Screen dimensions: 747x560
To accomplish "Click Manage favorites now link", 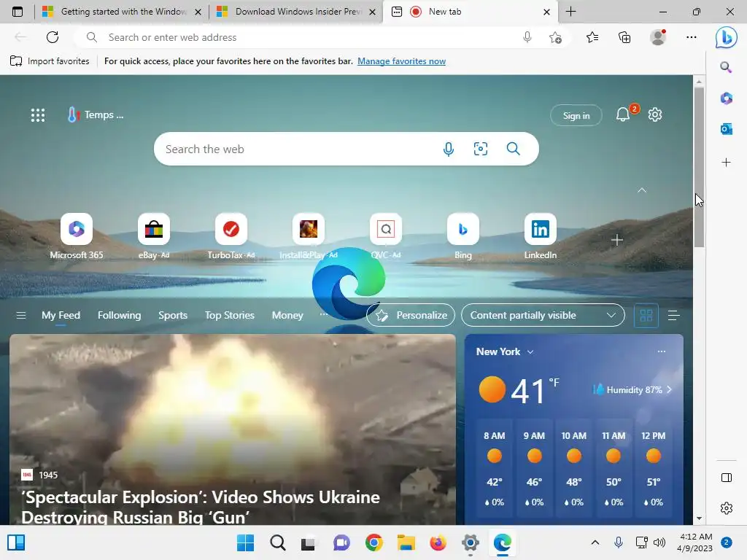I will click(x=402, y=61).
